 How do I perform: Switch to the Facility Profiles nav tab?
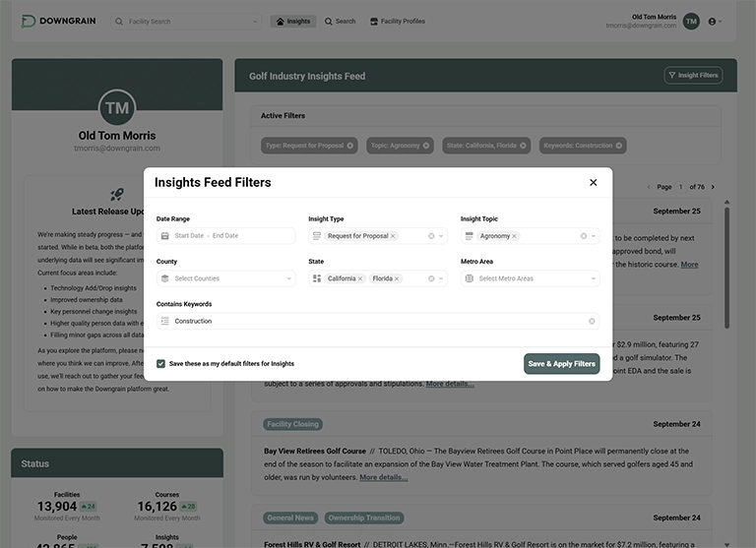point(397,21)
